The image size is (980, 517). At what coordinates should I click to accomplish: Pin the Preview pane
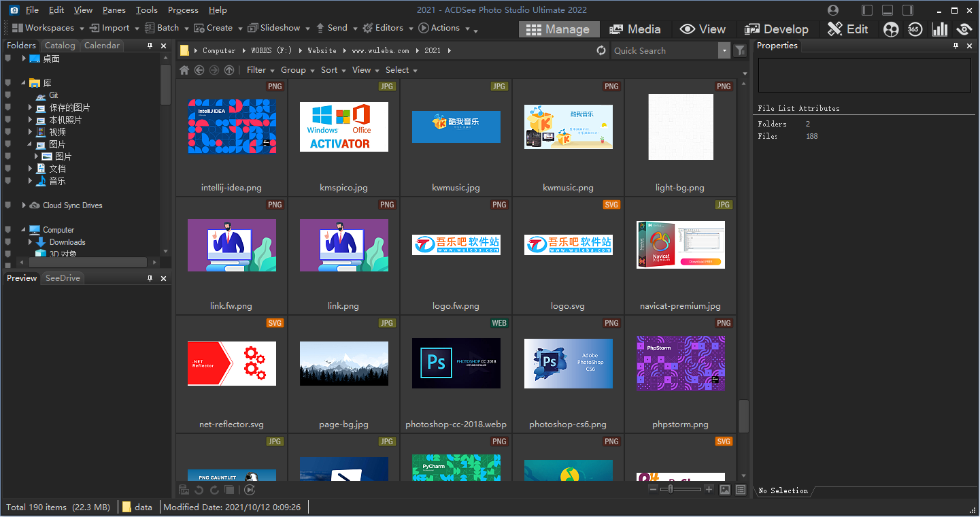point(150,278)
